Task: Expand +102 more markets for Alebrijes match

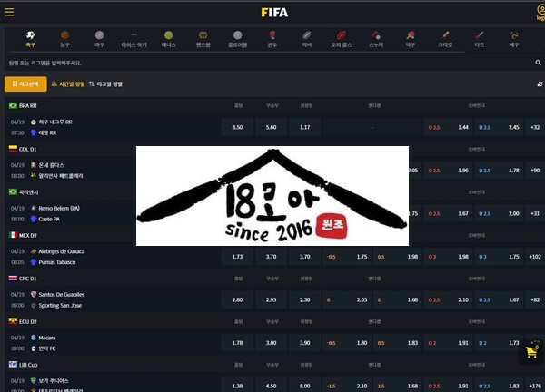Action: click(x=535, y=257)
